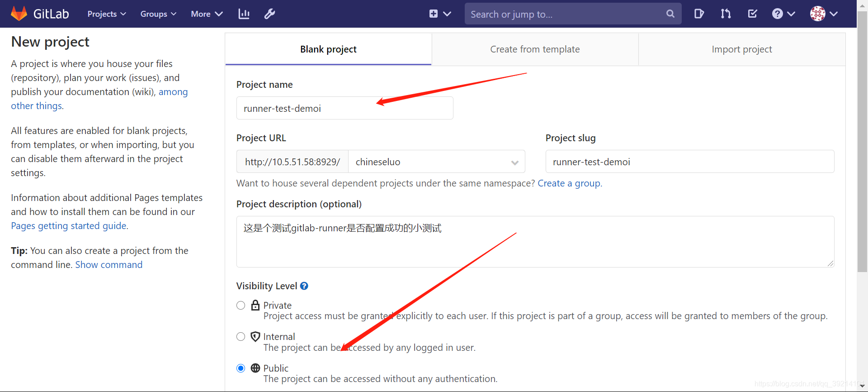
Task: Open Merge requests icon in navbar
Action: [x=726, y=14]
